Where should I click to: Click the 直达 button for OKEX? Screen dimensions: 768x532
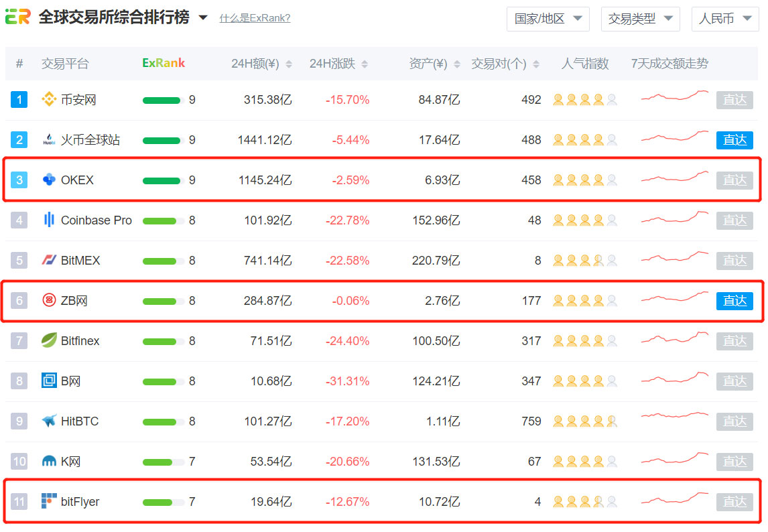coord(734,180)
